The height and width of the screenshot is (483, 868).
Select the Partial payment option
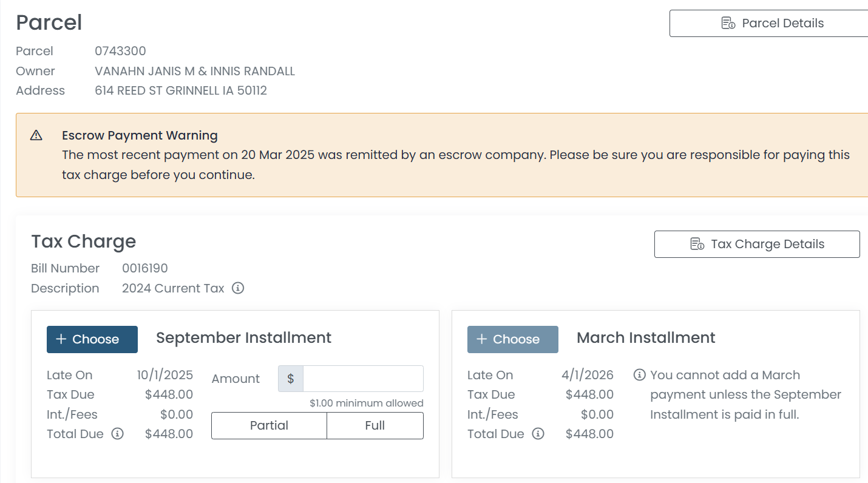click(x=269, y=425)
